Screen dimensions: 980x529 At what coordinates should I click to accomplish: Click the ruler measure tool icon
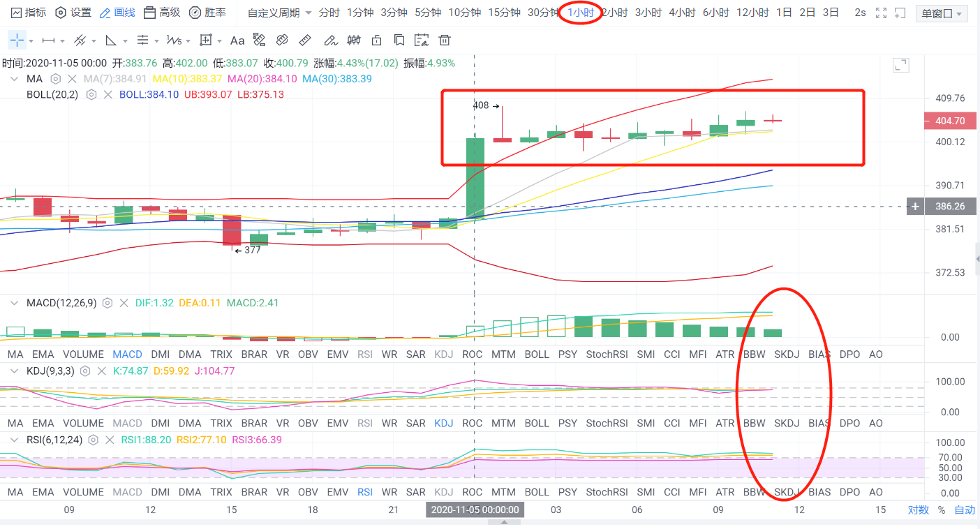click(x=304, y=40)
